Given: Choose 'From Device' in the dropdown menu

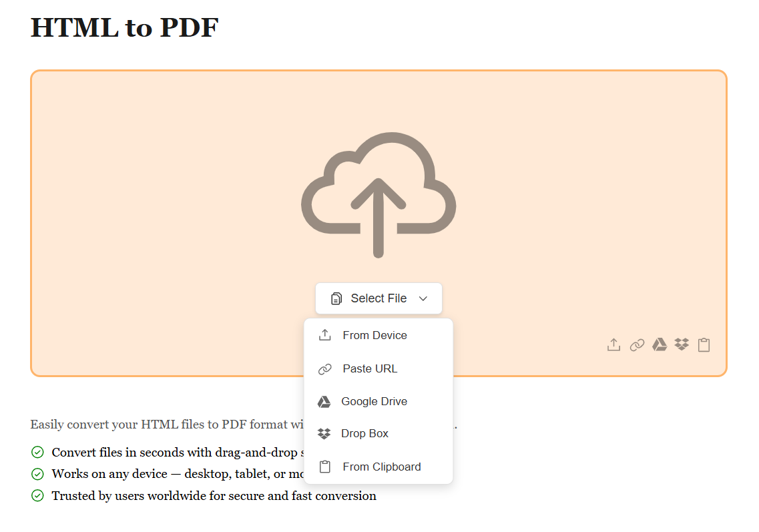Looking at the screenshot, I should 374,335.
